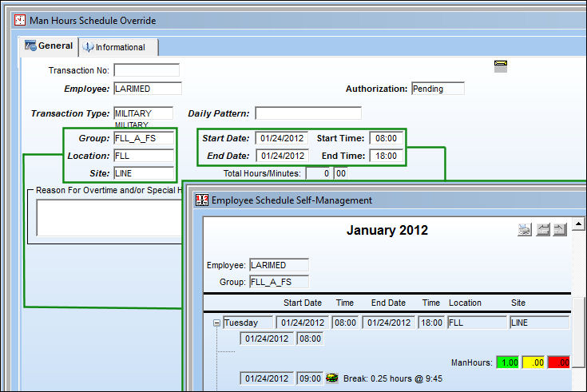Image resolution: width=587 pixels, height=392 pixels.
Task: Click the Start Time field 08:00
Action: click(387, 138)
